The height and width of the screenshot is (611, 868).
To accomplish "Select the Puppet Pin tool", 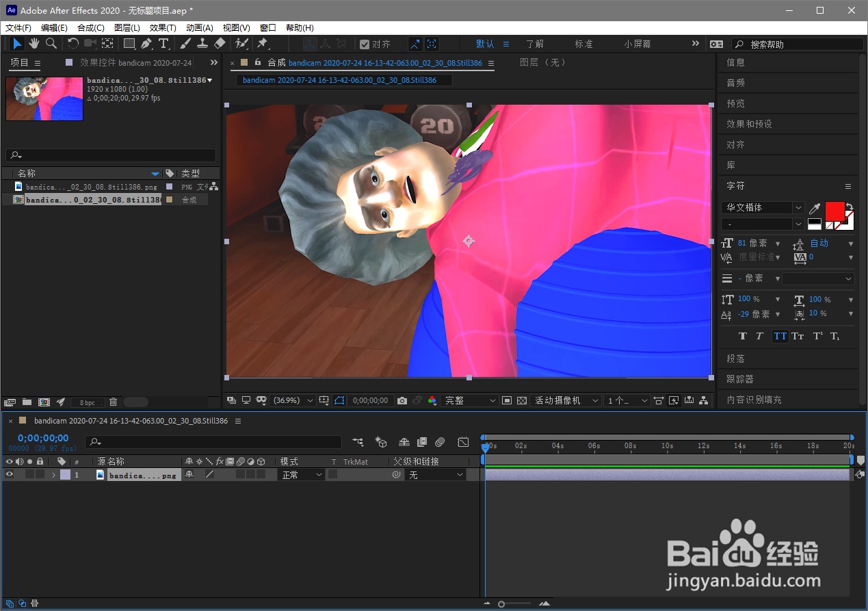I will tap(263, 44).
